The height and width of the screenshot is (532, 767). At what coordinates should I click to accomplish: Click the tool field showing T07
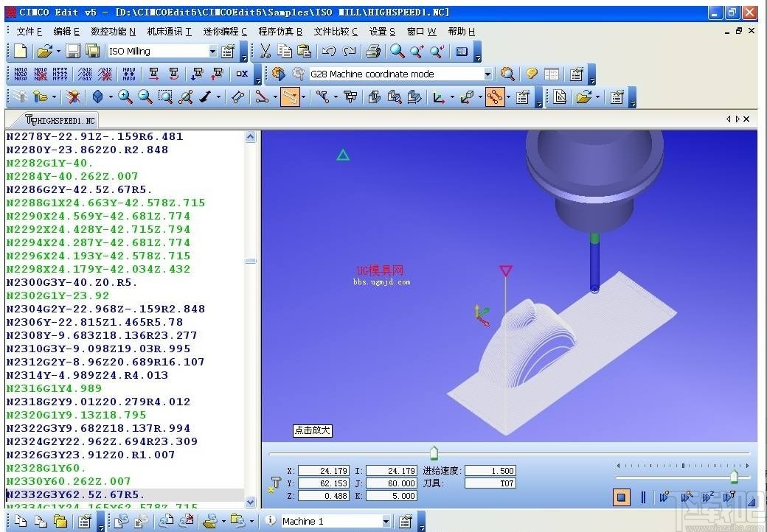(490, 483)
